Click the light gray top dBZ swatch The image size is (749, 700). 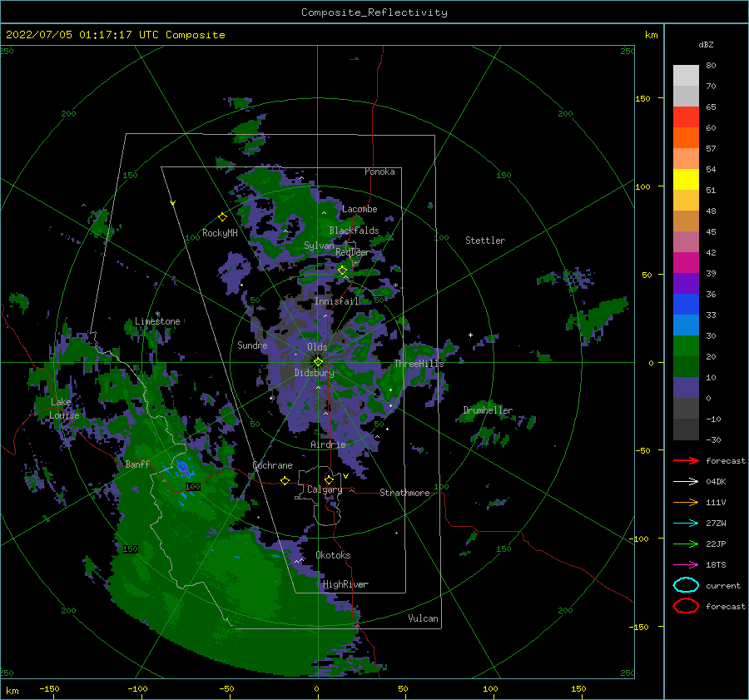[686, 76]
